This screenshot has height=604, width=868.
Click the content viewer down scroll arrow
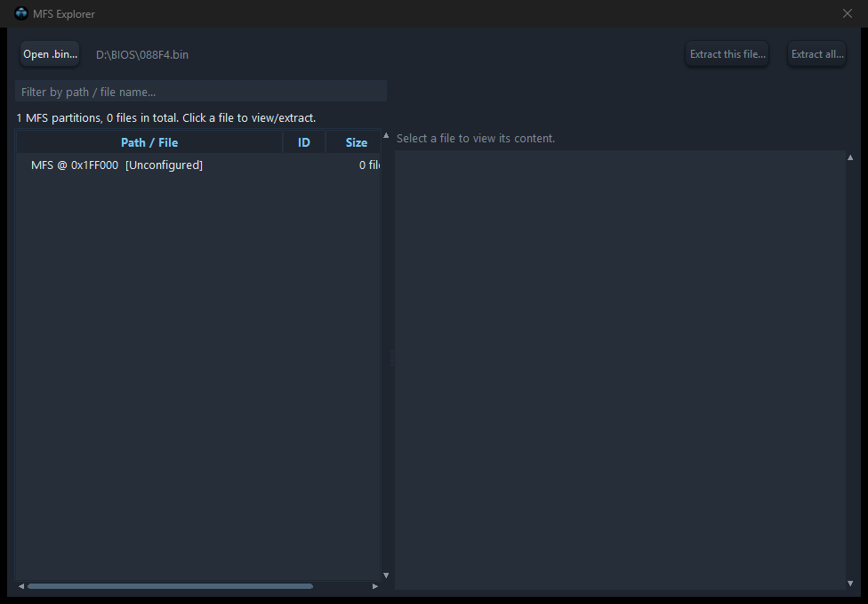coord(850,583)
